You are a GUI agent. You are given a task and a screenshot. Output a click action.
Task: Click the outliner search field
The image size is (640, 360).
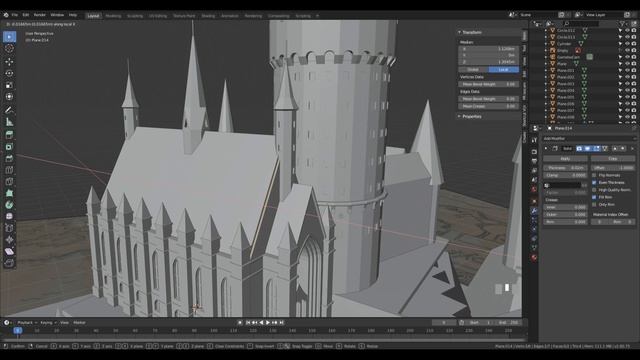click(581, 24)
